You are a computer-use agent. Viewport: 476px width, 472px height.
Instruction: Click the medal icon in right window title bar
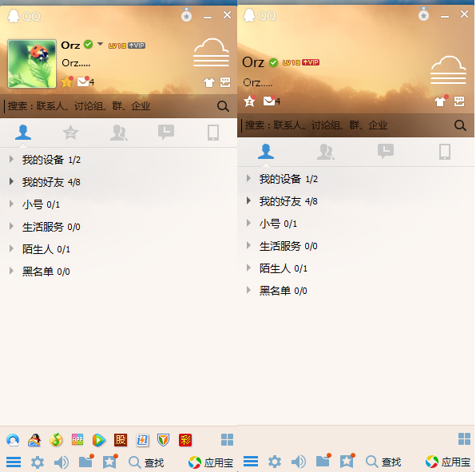coord(423,14)
